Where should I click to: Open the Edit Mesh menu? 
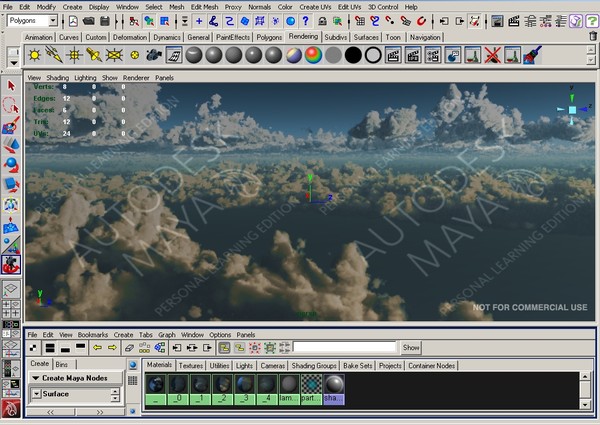point(204,7)
